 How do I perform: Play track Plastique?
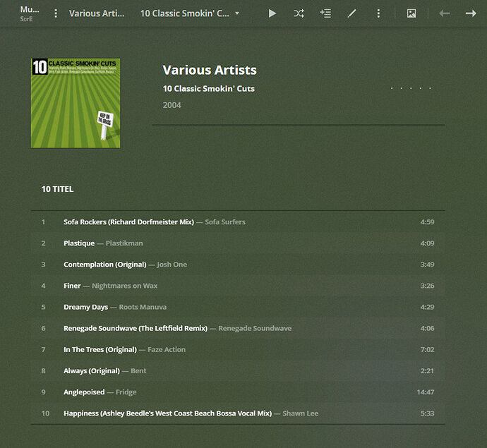pos(79,243)
